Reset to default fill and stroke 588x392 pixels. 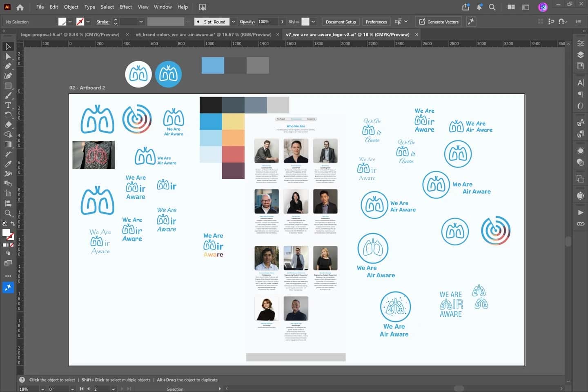pyautogui.click(x=4, y=224)
